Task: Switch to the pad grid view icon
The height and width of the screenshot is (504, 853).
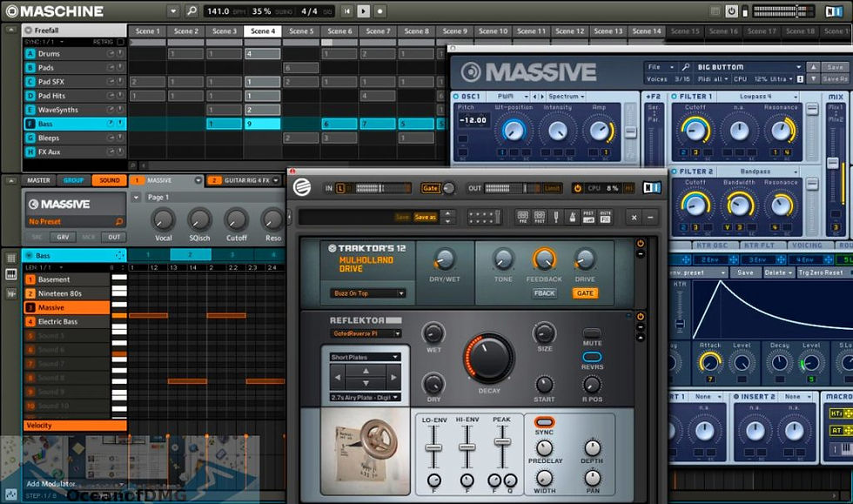Action: click(x=10, y=259)
